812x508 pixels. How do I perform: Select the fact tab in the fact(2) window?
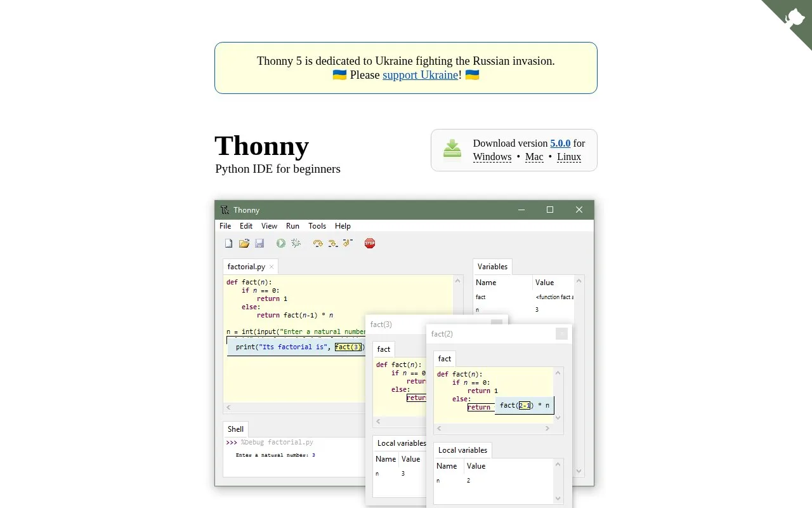point(445,359)
